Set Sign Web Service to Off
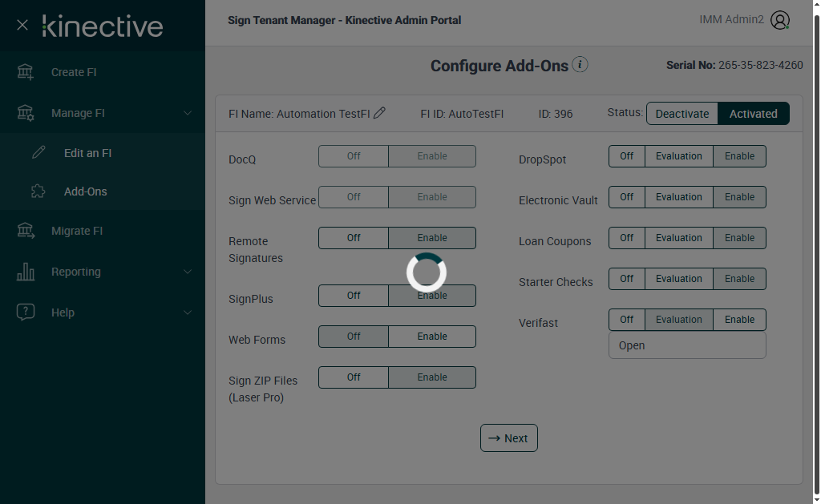The image size is (821, 504). click(x=354, y=197)
